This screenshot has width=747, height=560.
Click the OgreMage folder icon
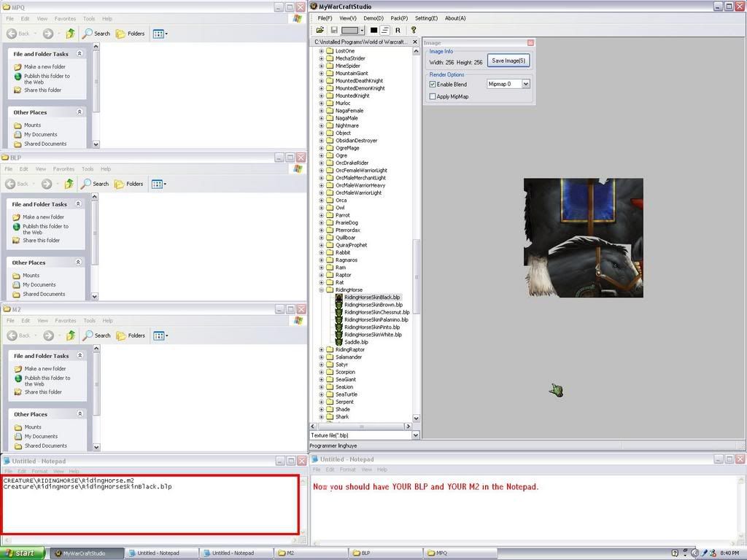[x=329, y=148]
